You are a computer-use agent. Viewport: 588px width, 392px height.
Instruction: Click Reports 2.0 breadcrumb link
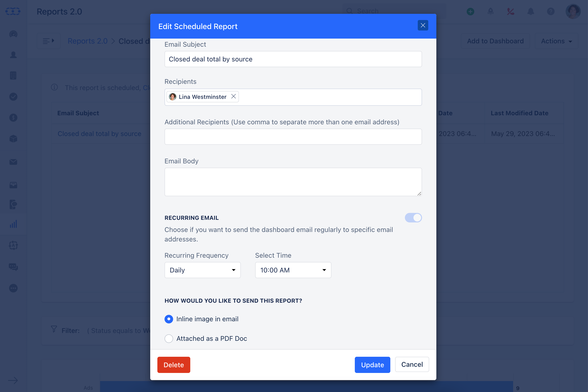pyautogui.click(x=88, y=41)
